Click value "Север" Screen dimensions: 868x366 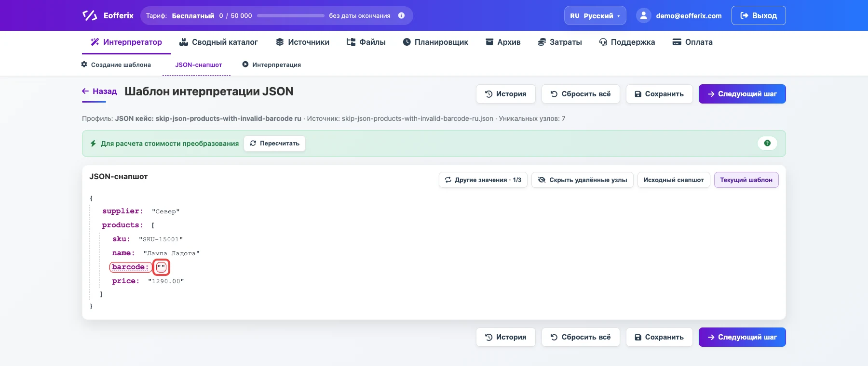(165, 211)
